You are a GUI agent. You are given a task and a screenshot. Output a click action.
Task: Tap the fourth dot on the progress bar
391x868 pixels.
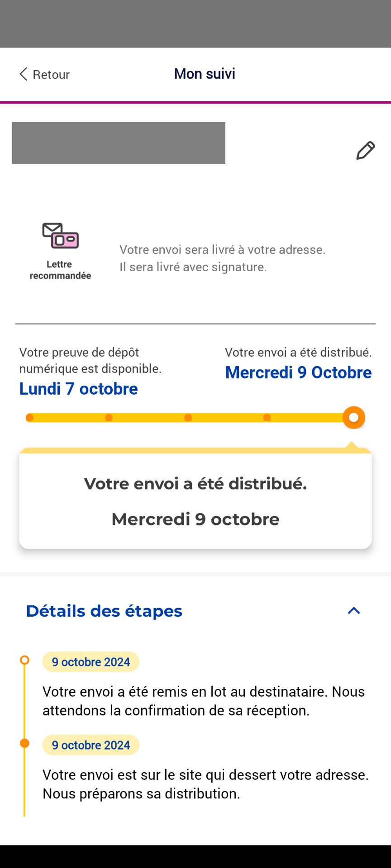click(267, 418)
